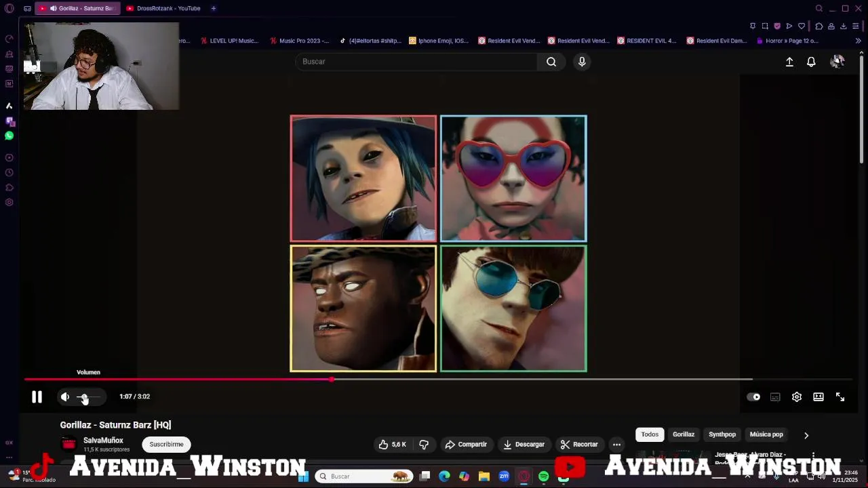The width and height of the screenshot is (868, 488).
Task: Open the YouTube upload/create icon
Action: tap(789, 62)
